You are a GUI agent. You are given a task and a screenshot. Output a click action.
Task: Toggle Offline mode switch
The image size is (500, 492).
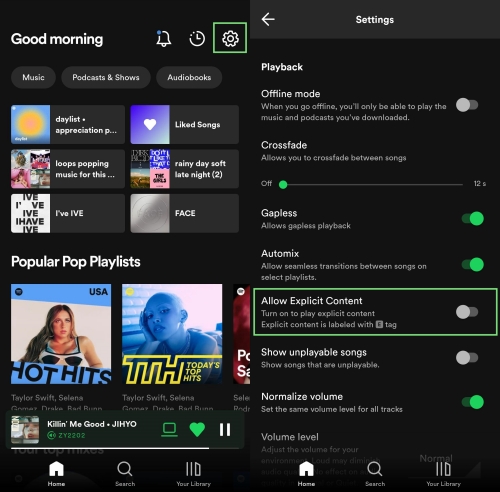467,105
